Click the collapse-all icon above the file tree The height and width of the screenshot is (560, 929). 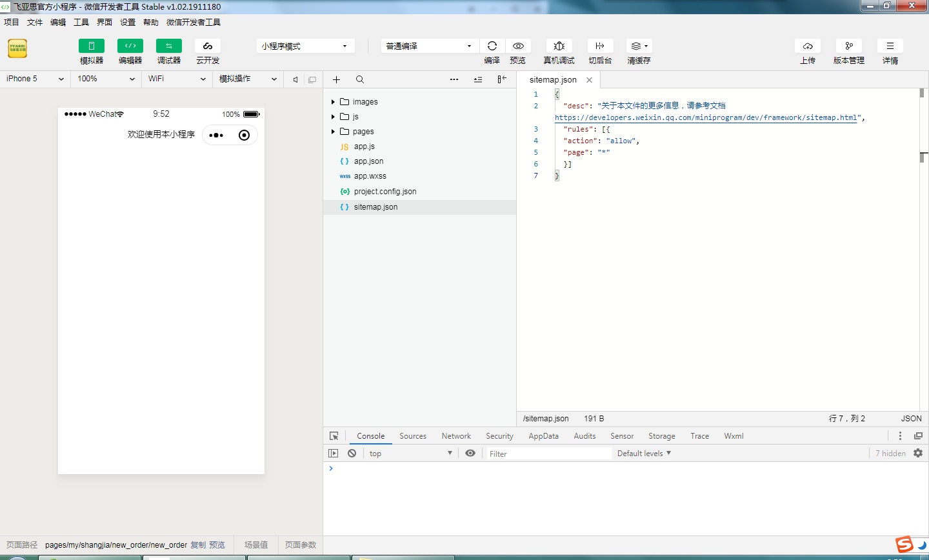[478, 79]
